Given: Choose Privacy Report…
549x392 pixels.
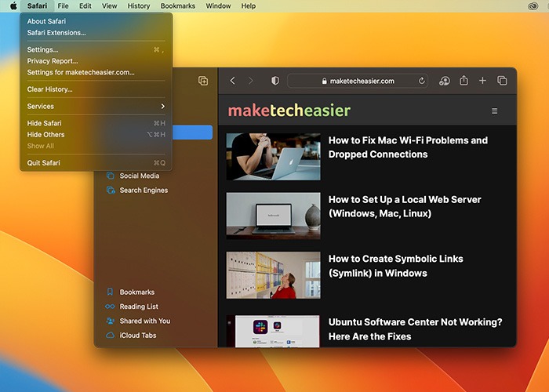Looking at the screenshot, I should (x=96, y=61).
